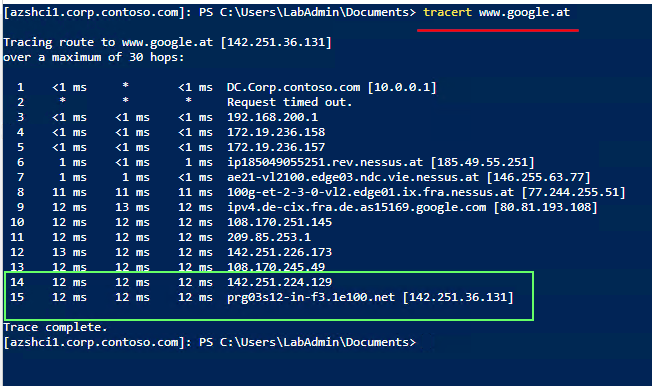Click ipv4.de-cix.fra.de.as15169.google.com hostname

(x=356, y=207)
